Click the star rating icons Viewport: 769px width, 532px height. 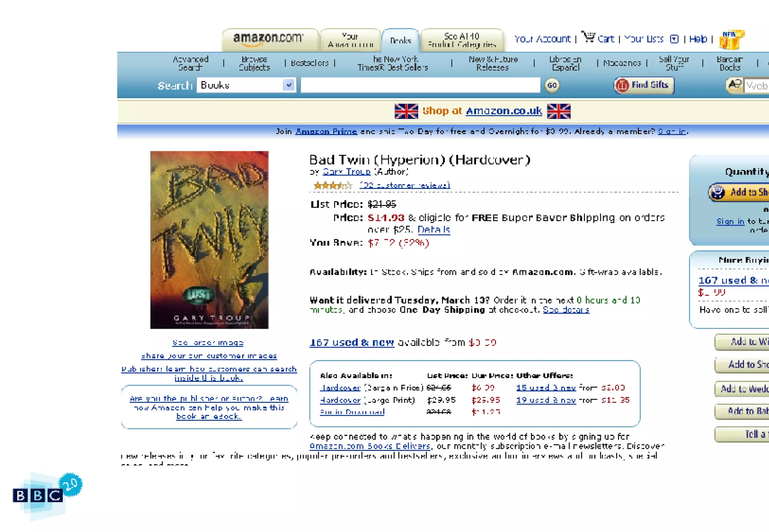click(x=333, y=185)
